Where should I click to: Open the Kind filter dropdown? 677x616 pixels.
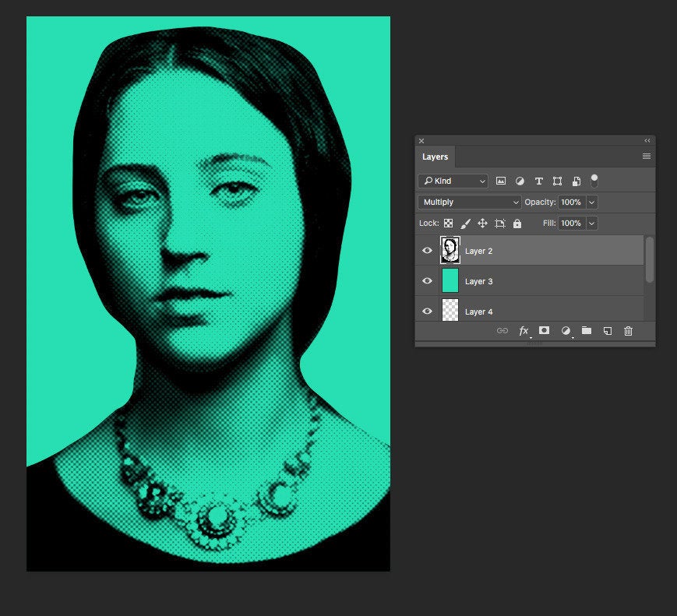[453, 181]
